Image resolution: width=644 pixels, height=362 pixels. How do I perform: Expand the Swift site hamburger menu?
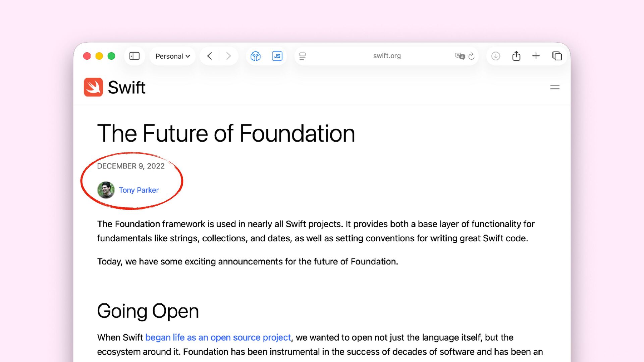click(555, 87)
